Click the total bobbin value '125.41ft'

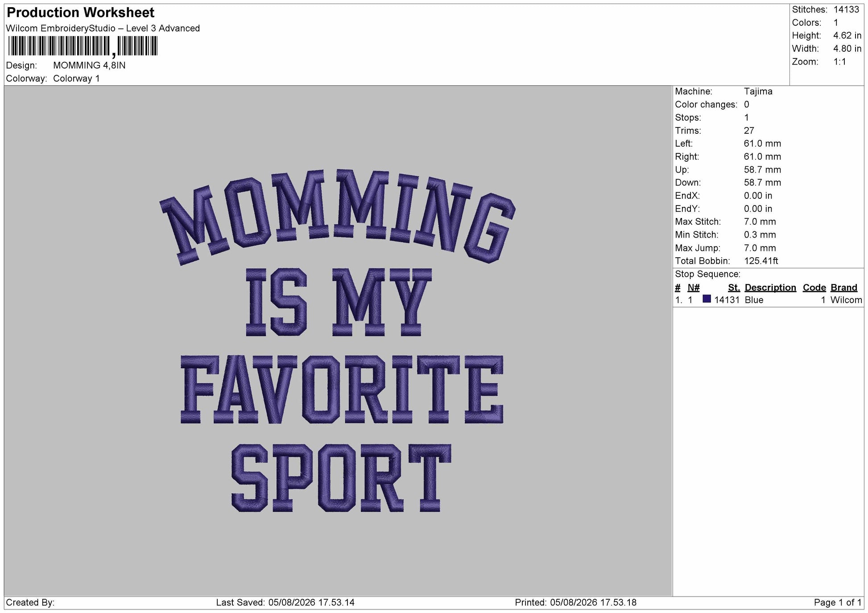click(761, 261)
